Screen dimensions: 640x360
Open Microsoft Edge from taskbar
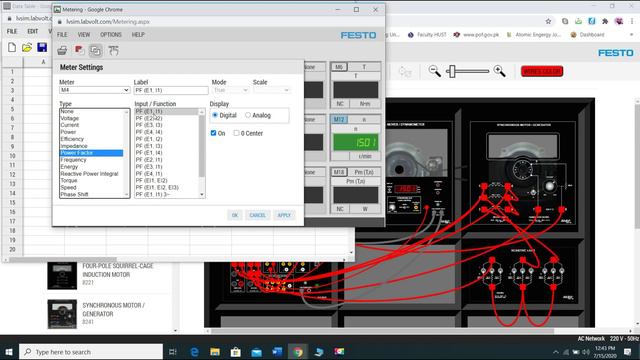pyautogui.click(x=195, y=351)
